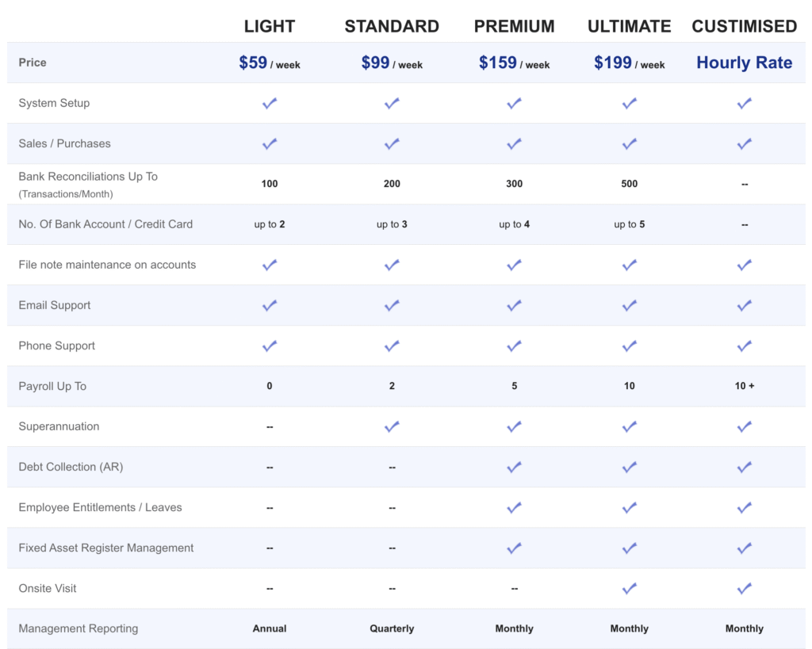Click Employee Entitlements checkmark under ULTIMATE plan
812x649 pixels.
click(630, 507)
